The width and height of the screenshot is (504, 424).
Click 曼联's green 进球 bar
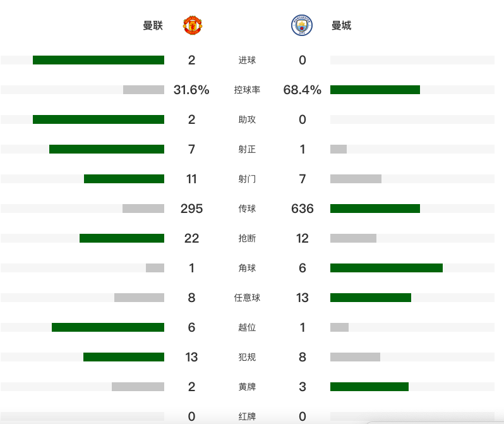(x=99, y=60)
